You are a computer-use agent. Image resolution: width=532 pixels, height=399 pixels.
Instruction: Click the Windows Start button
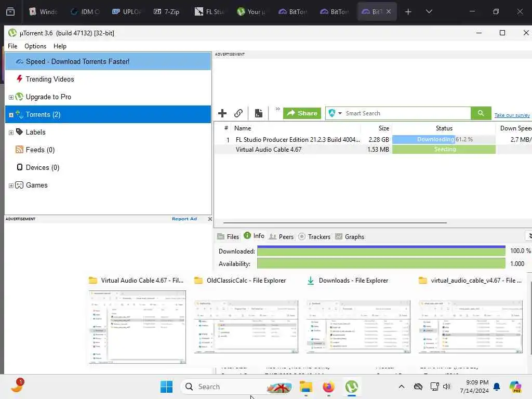coord(166,387)
